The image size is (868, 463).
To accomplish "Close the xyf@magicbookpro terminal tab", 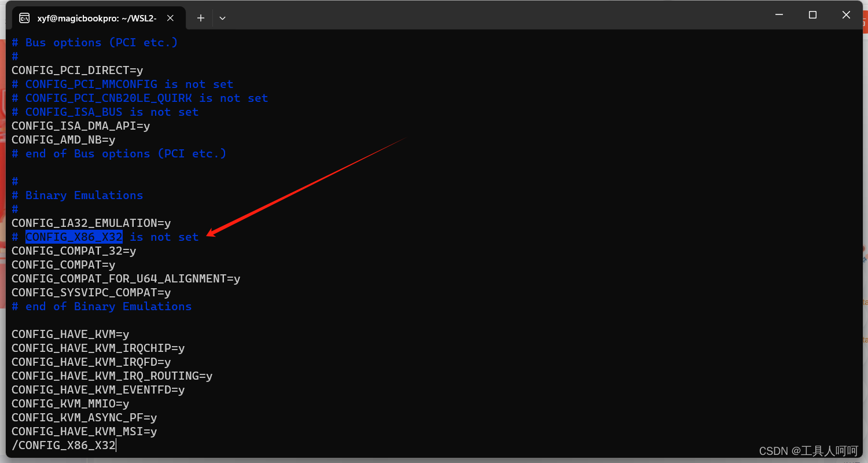I will click(170, 18).
